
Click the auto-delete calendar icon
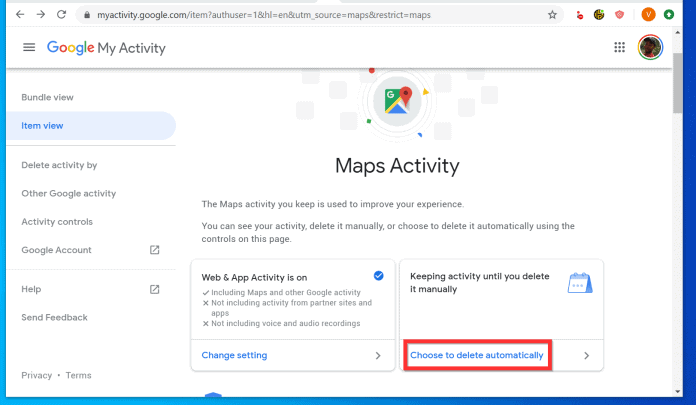tap(580, 285)
